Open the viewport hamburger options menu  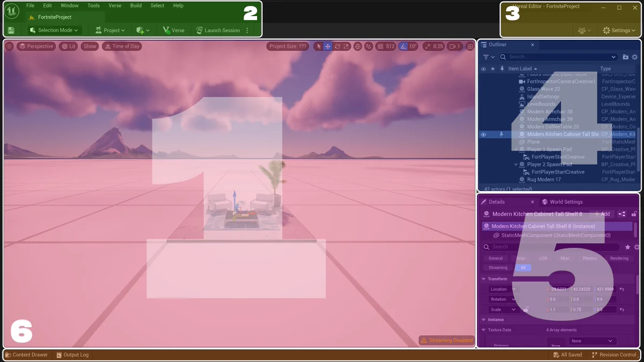pyautogui.click(x=9, y=46)
